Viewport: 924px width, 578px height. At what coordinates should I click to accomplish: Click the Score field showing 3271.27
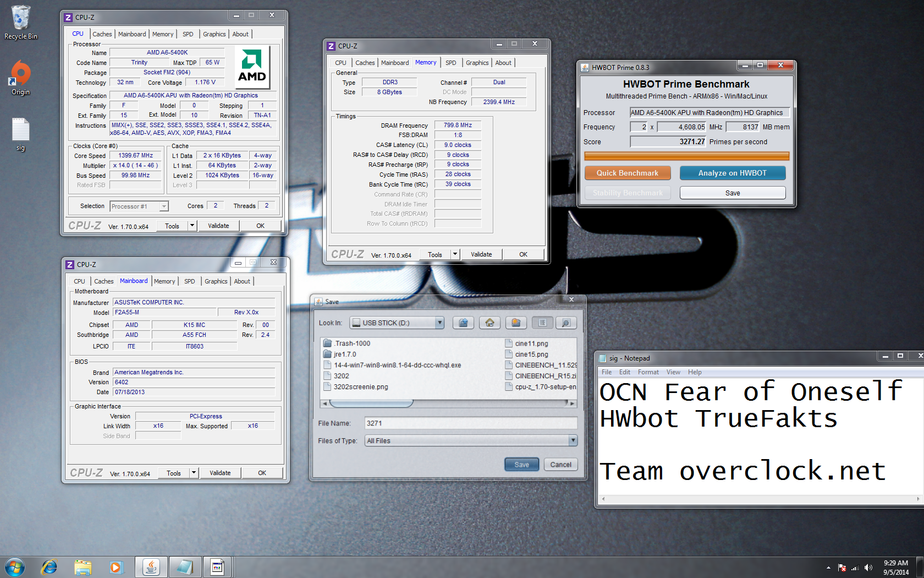point(668,141)
